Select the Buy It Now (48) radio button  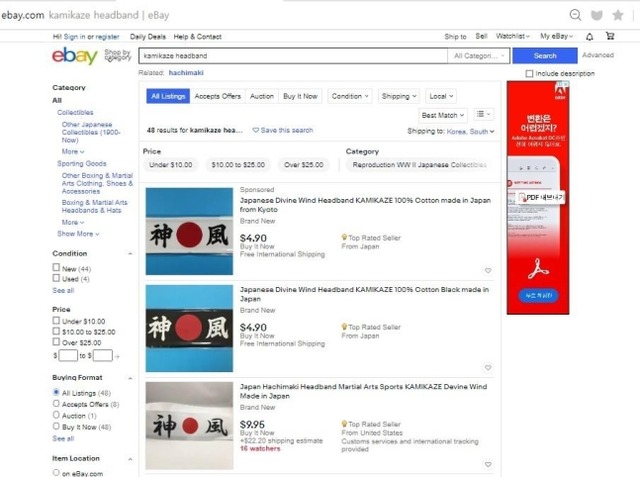pos(56,426)
